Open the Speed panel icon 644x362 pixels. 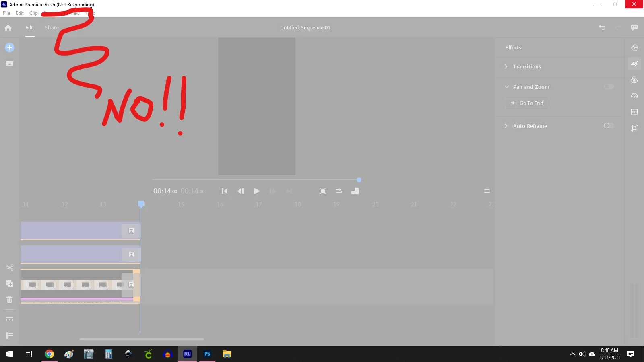point(634,96)
